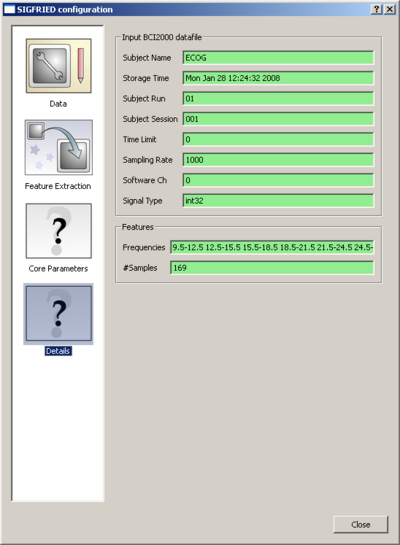Click the Subject Name field ECOG
This screenshot has width=400, height=545.
(278, 58)
